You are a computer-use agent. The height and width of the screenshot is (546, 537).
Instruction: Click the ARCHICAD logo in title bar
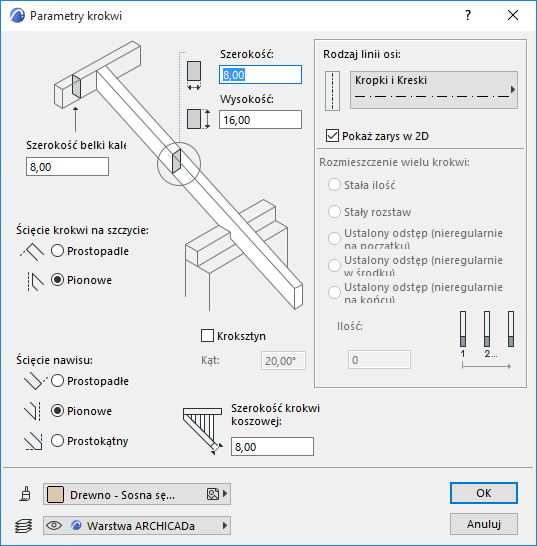(17, 16)
